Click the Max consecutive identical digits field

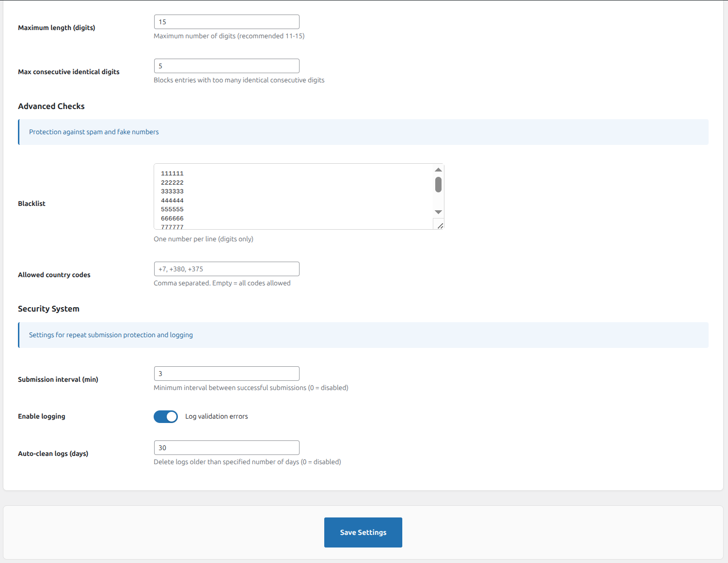[x=226, y=65]
